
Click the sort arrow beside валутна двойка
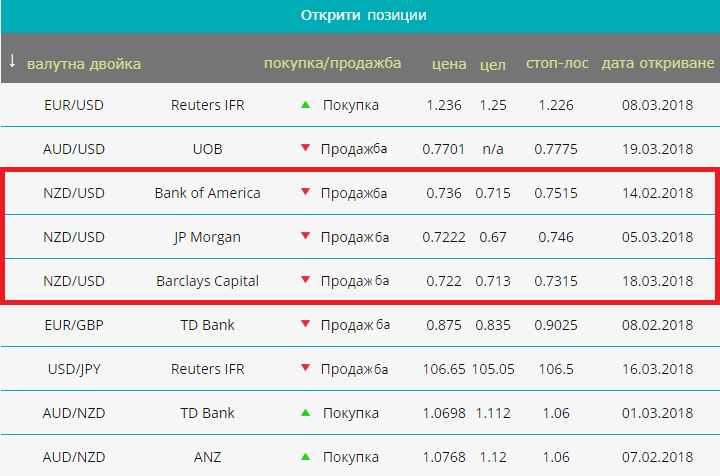[x=12, y=61]
